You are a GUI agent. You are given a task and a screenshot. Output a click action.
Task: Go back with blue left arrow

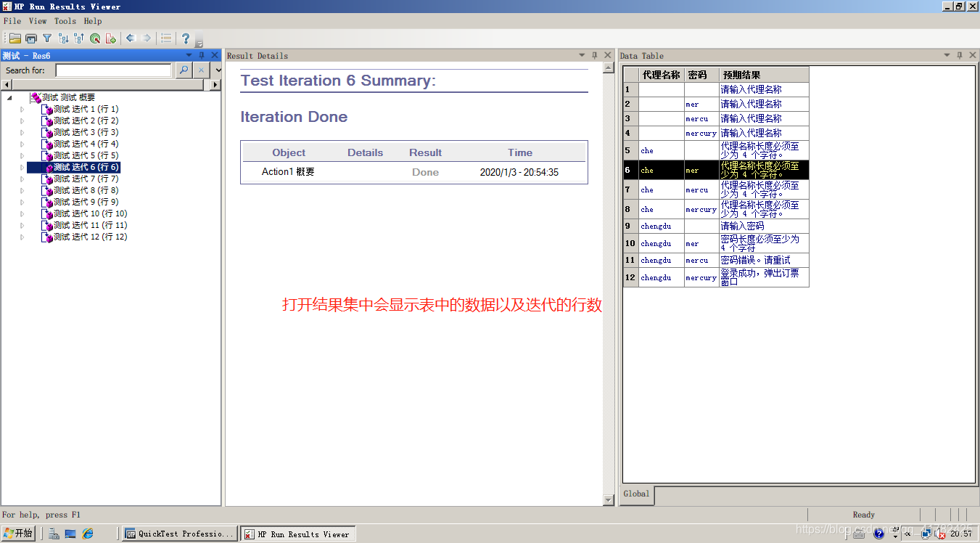131,38
